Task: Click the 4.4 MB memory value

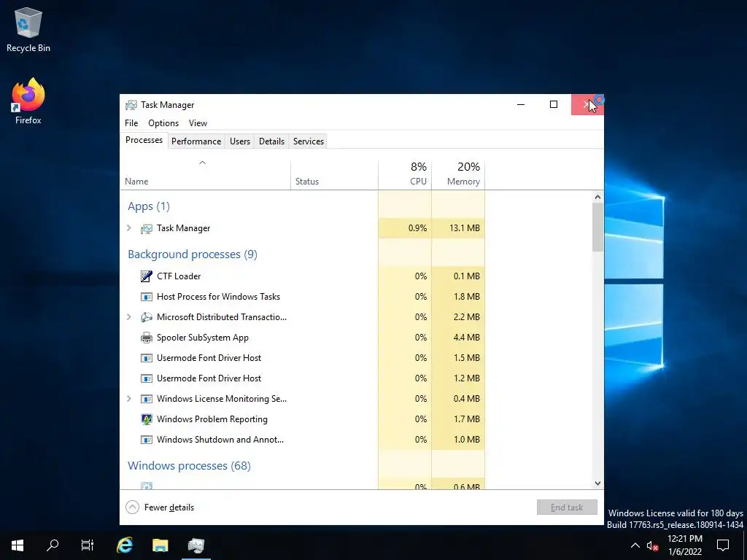Action: [466, 338]
